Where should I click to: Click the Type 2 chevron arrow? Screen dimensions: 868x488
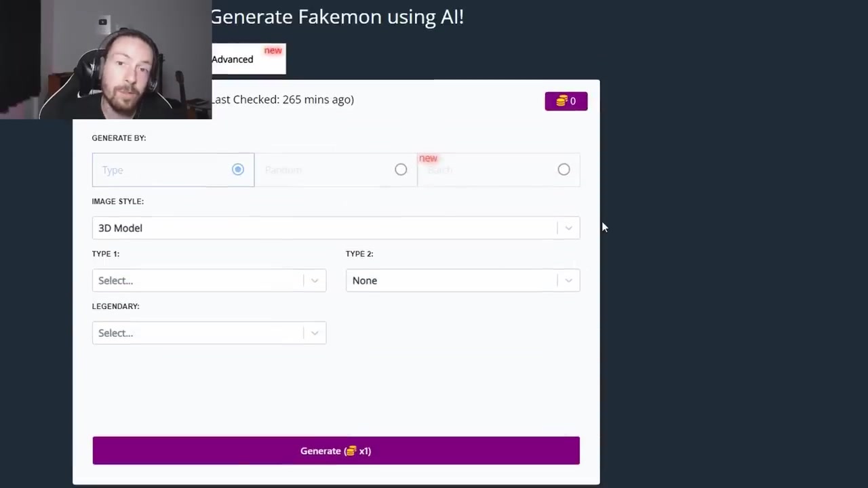(x=568, y=281)
